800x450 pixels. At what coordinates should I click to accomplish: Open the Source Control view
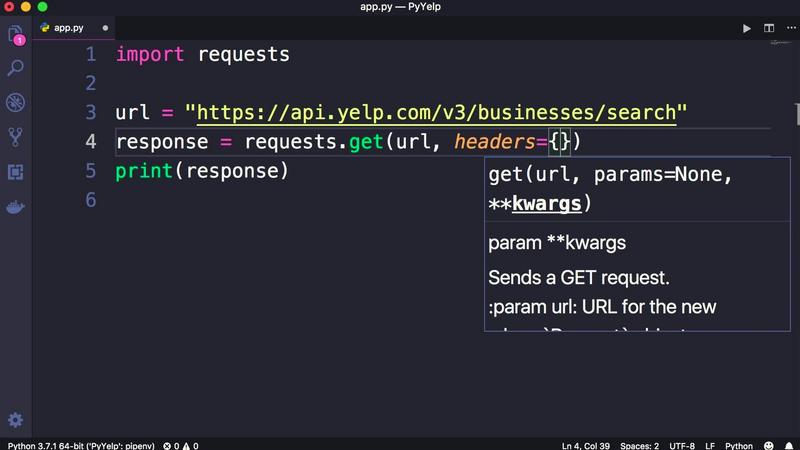coord(15,137)
